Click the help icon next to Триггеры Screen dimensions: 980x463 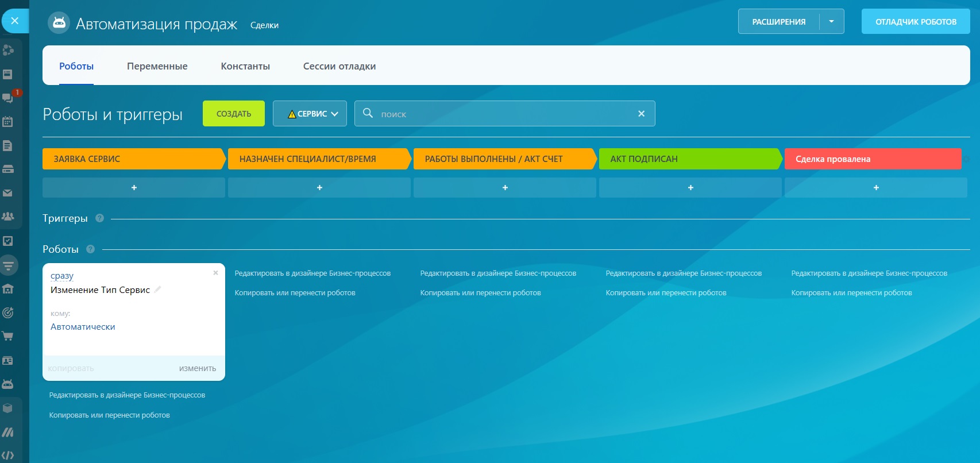click(x=99, y=218)
